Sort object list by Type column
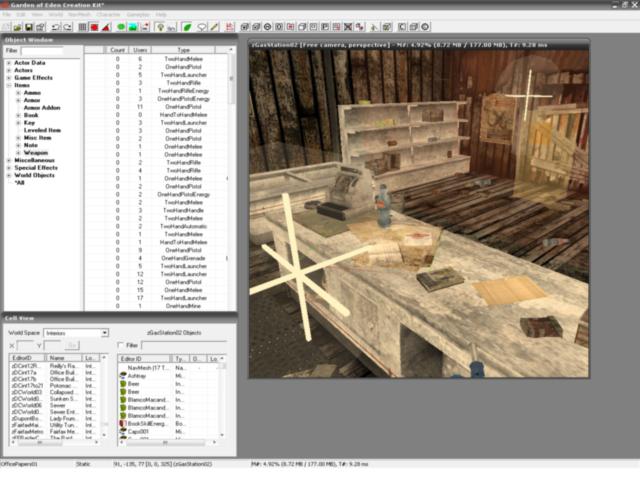 click(x=183, y=50)
